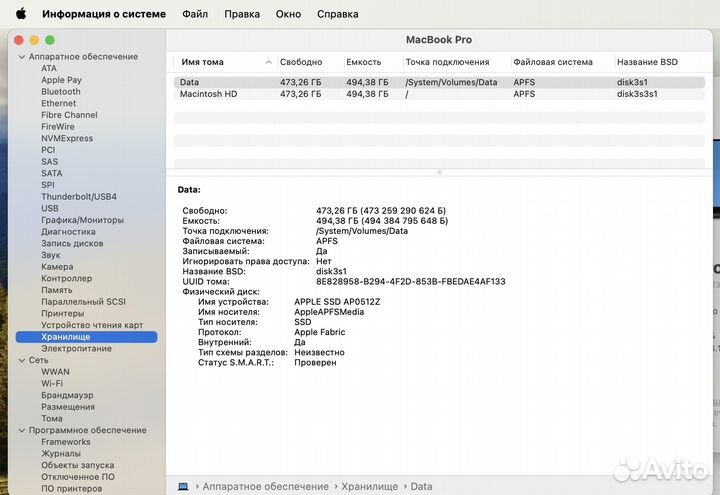Select Брандмауэр in the sidebar
This screenshot has height=495, width=720.
click(67, 395)
